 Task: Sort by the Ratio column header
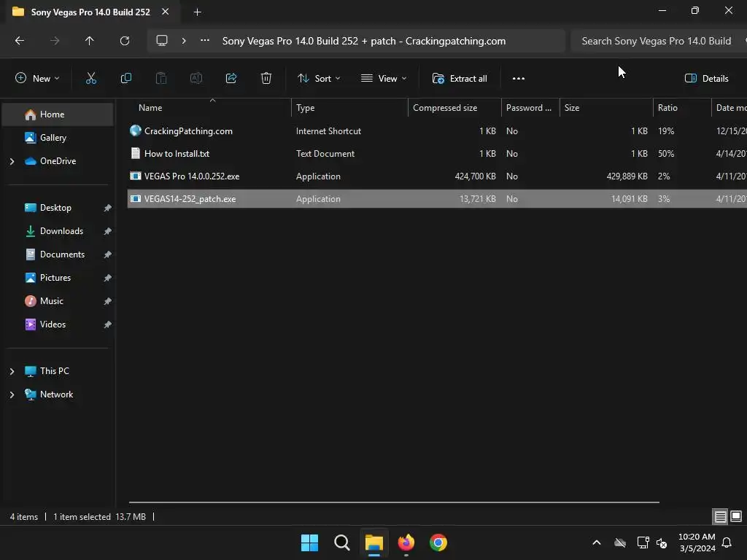(682, 108)
